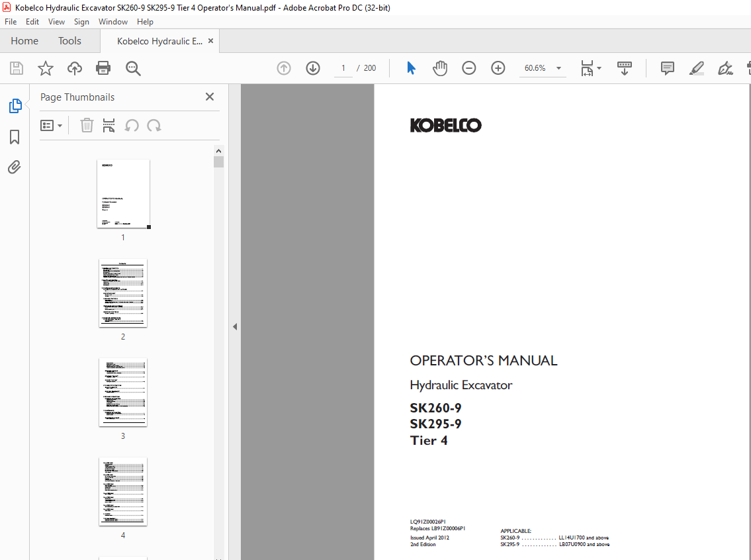Click the scrolling mode toolbar icon

coord(624,68)
